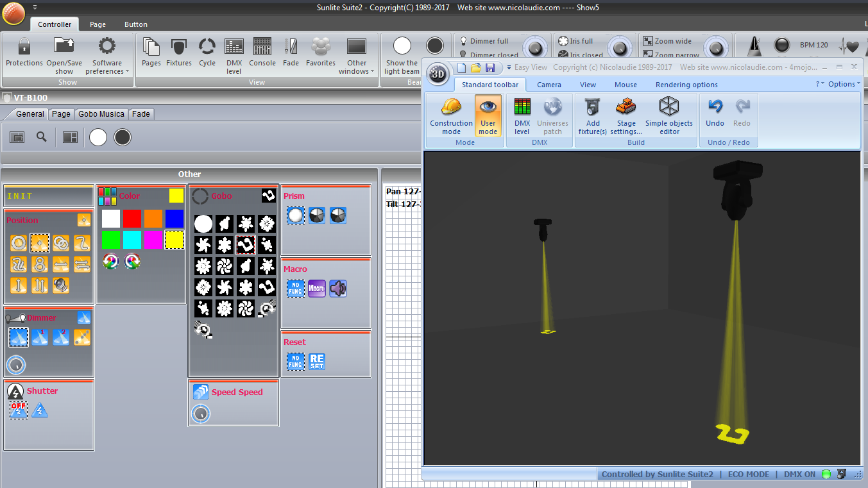Open the Console view
868x488 pixels.
pyautogui.click(x=262, y=52)
